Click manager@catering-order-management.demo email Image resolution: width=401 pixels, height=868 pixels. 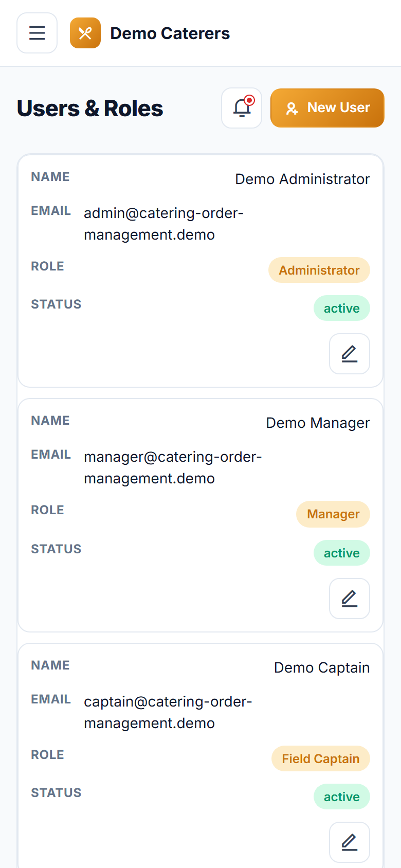[x=173, y=467]
